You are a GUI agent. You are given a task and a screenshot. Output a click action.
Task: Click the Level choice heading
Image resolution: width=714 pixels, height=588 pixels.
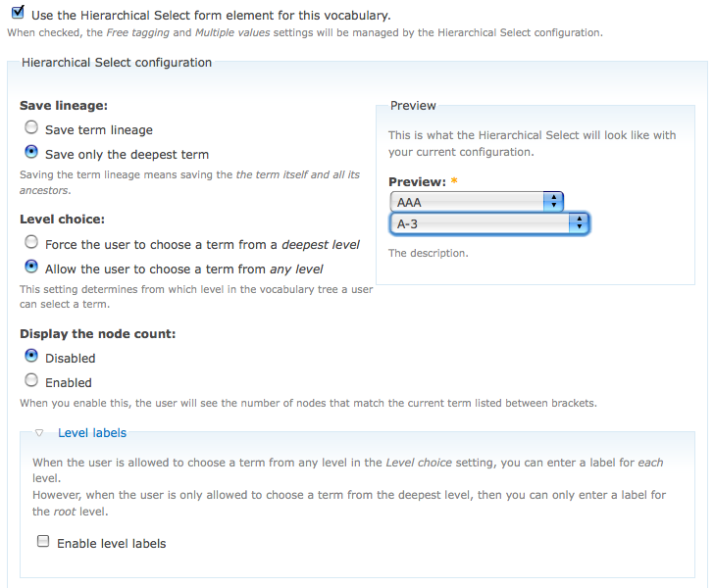[x=62, y=220]
